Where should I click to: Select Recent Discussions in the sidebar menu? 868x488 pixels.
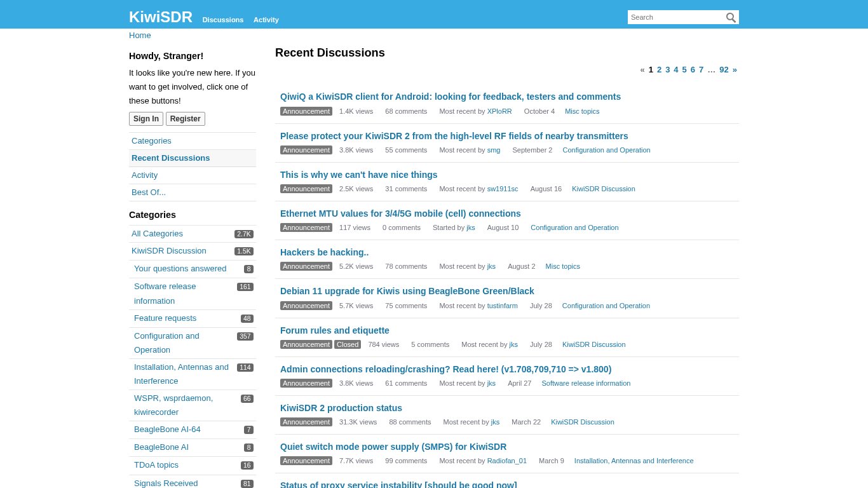coord(193,158)
